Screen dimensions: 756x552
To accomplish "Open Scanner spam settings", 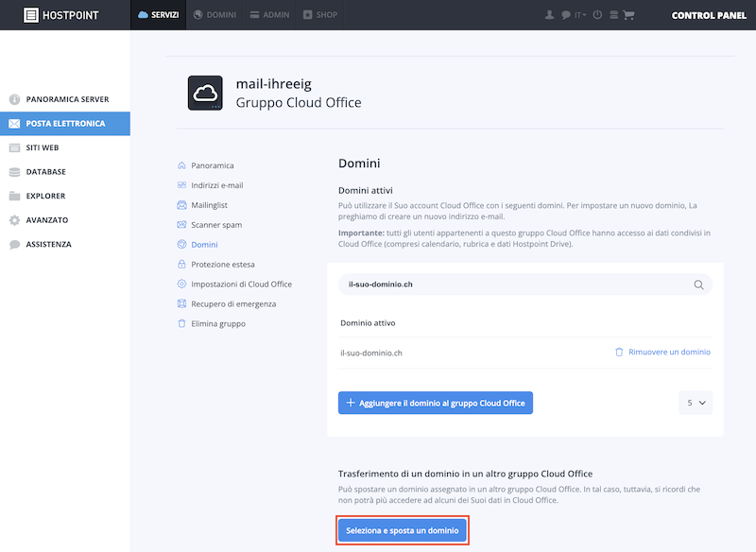I will pos(210,225).
